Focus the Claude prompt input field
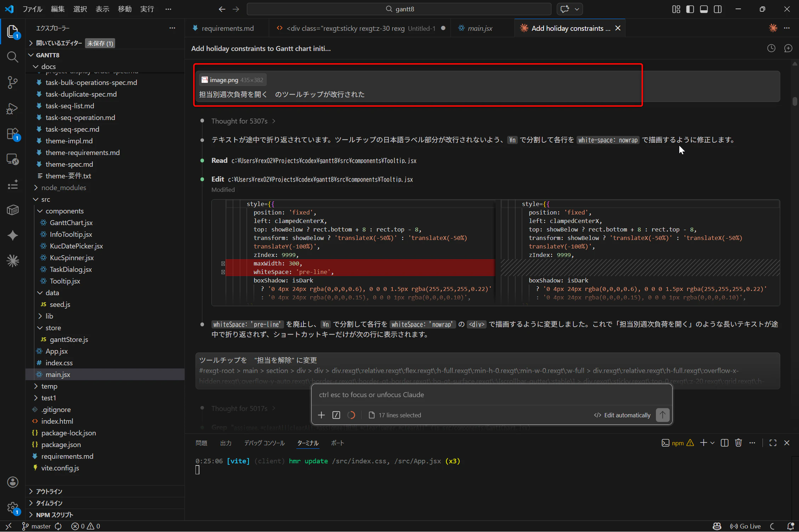Screen dimensions: 799x532 click(x=491, y=395)
